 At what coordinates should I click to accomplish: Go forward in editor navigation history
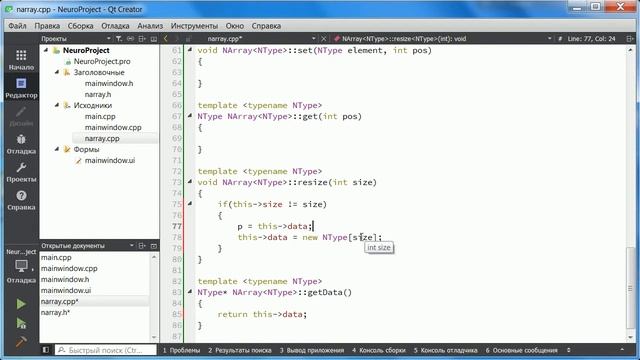click(177, 39)
